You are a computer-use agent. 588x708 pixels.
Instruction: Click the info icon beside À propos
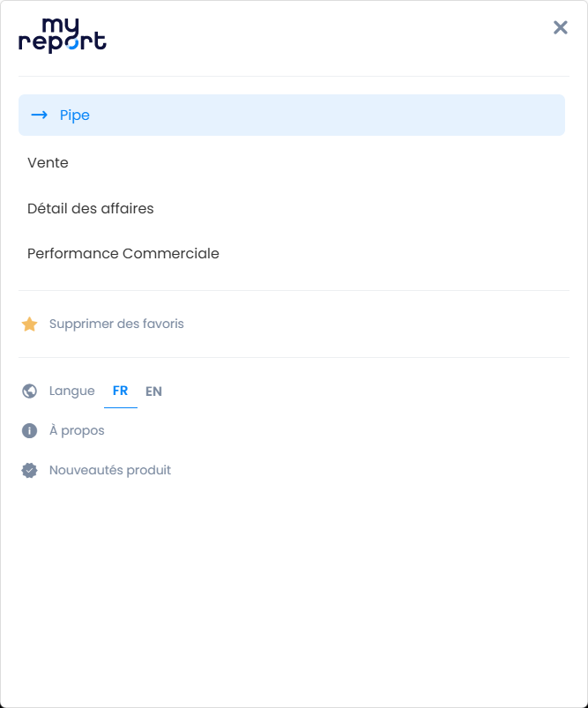point(30,431)
